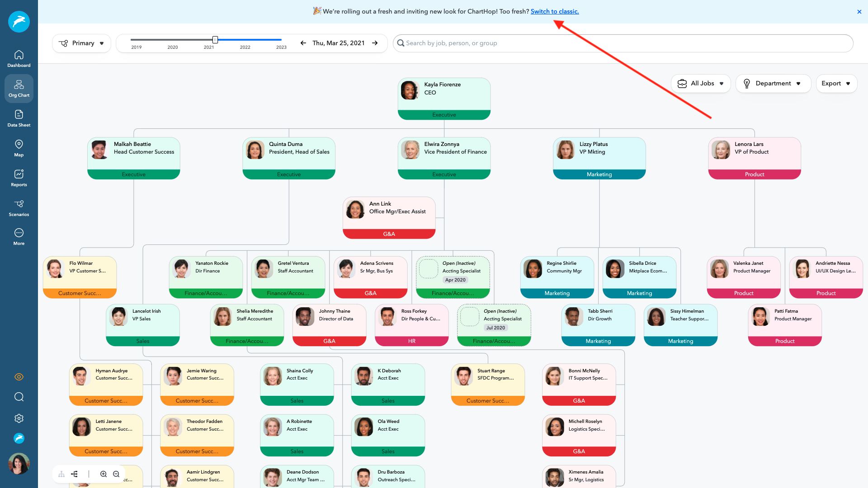868x488 pixels.
Task: Enable horizontal tree layout view
Action: [x=74, y=474]
